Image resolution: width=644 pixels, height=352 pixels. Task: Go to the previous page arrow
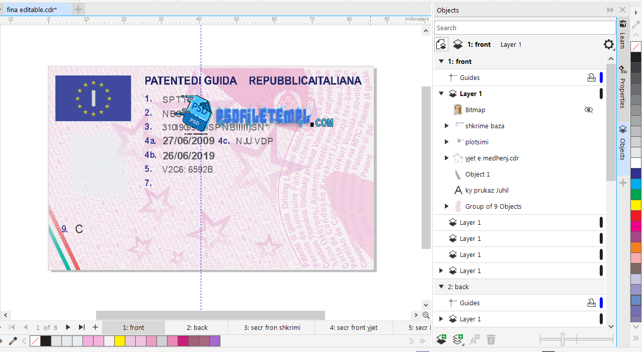[25, 327]
